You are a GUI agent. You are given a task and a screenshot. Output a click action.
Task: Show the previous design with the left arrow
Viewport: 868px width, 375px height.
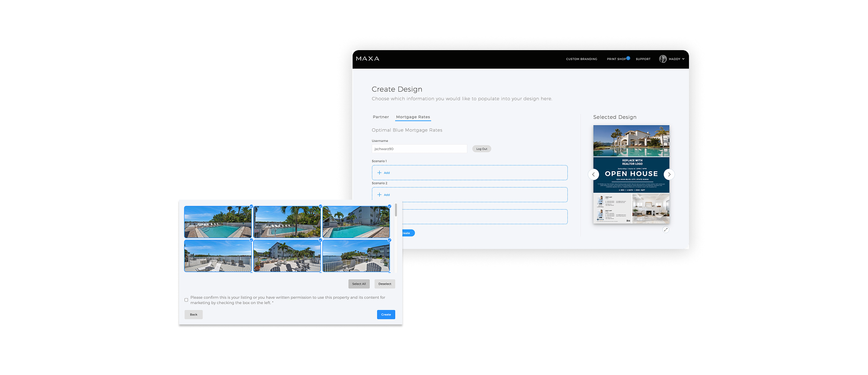[x=594, y=174]
